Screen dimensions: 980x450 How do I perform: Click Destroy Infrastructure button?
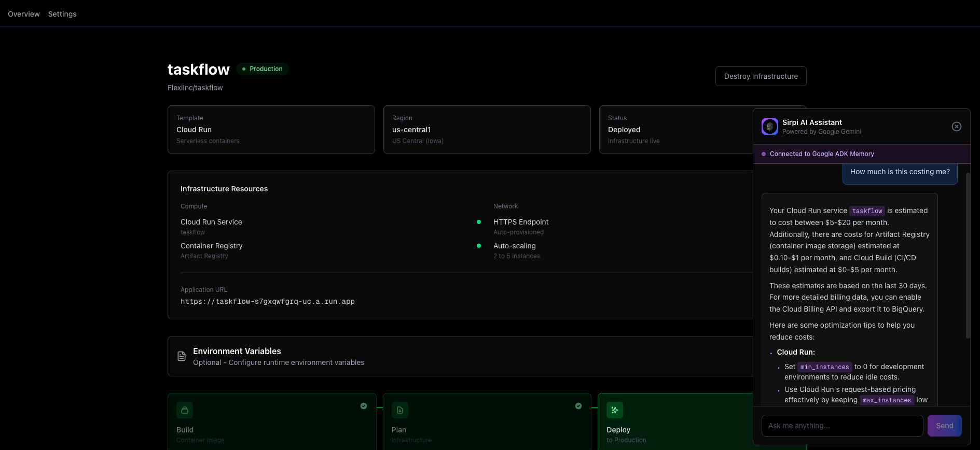(x=761, y=76)
